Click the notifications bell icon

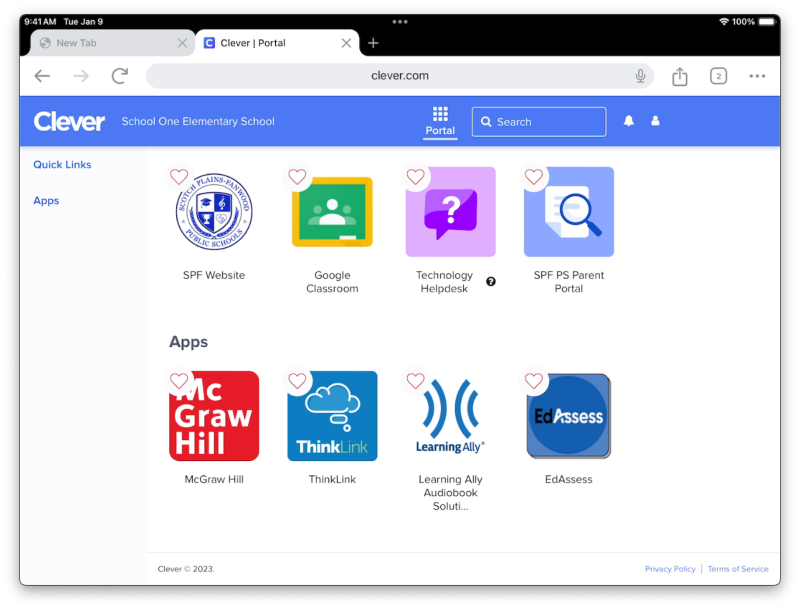pos(629,121)
